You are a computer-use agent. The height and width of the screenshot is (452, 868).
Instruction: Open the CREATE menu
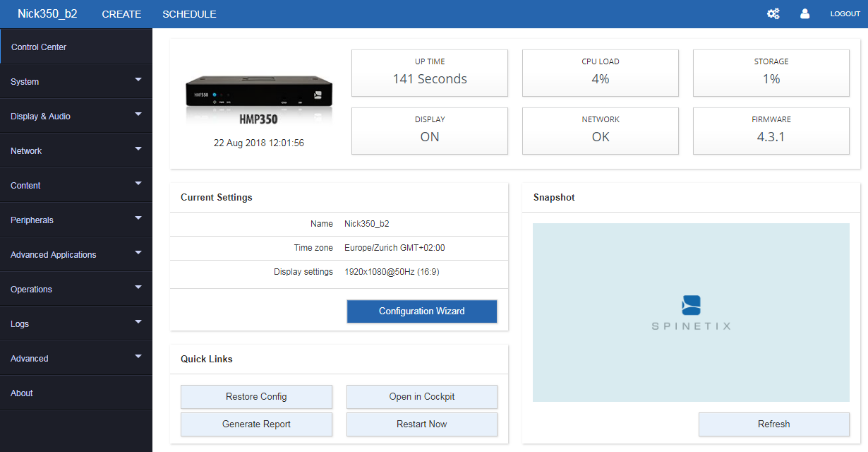coord(121,14)
